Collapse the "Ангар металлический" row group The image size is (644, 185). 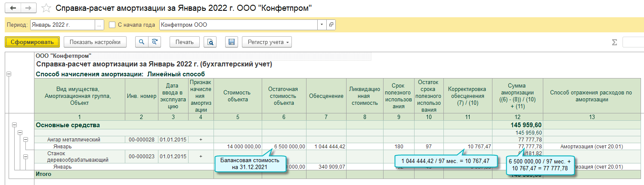click(x=25, y=139)
